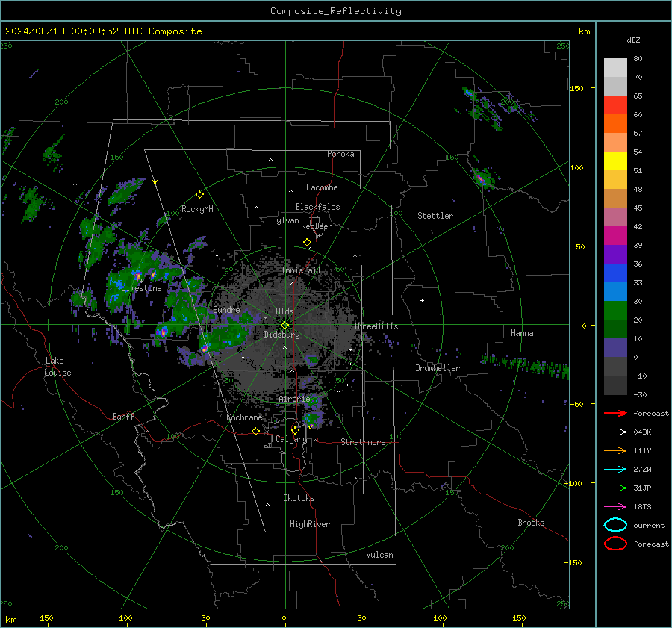Click the 'Banff' label
The width and height of the screenshot is (672, 628).
pos(123,417)
